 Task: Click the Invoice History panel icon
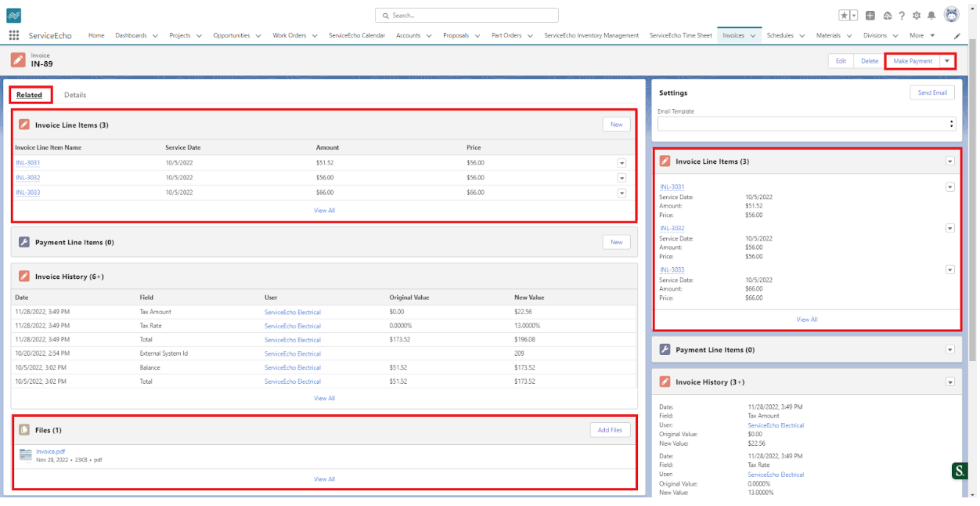pyautogui.click(x=24, y=274)
